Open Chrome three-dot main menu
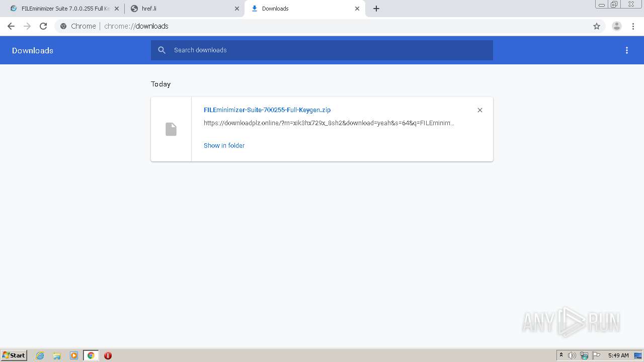644x362 pixels. (633, 26)
